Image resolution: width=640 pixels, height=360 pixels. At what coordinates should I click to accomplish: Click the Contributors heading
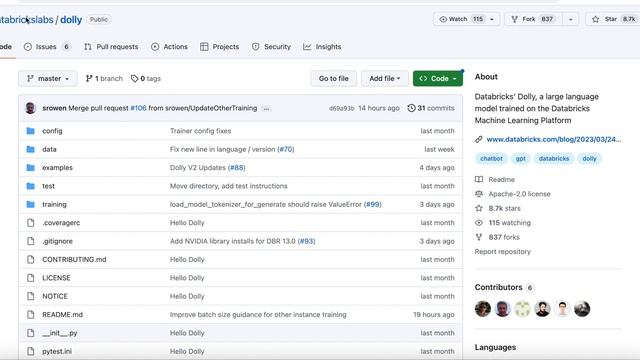[x=498, y=287]
